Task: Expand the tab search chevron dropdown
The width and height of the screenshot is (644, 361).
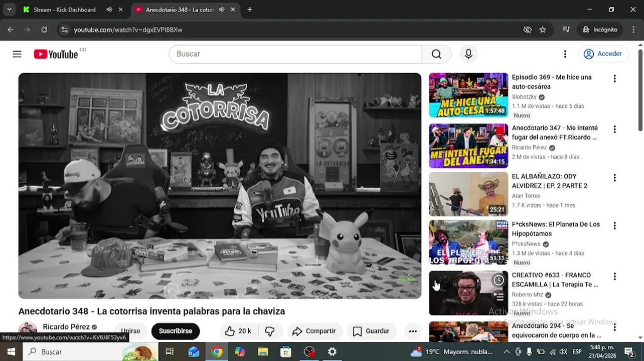Action: pos(9,10)
